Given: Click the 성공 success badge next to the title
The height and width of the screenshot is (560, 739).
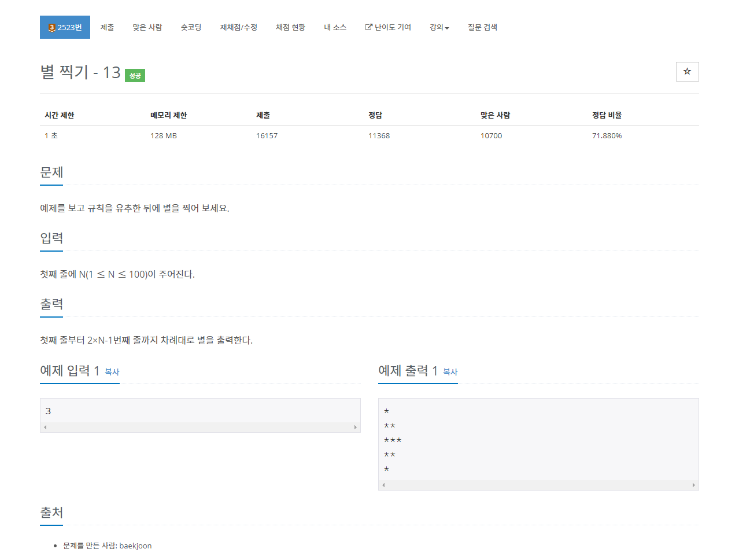Looking at the screenshot, I should 135,75.
